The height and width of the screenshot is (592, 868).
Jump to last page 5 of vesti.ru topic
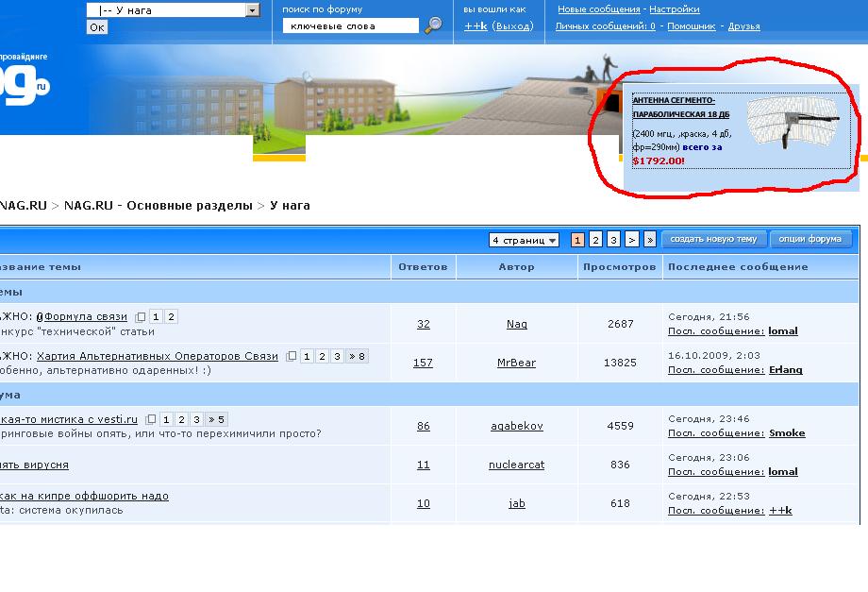pos(216,419)
